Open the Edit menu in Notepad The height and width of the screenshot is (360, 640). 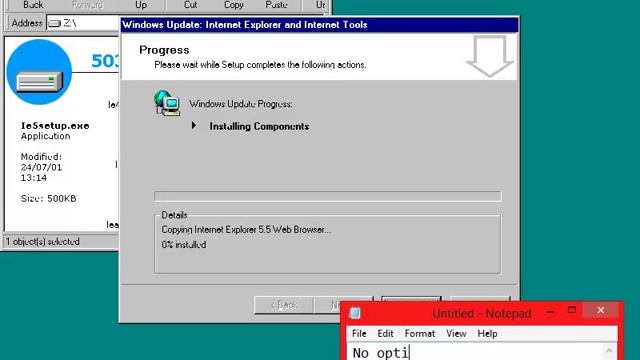(385, 333)
